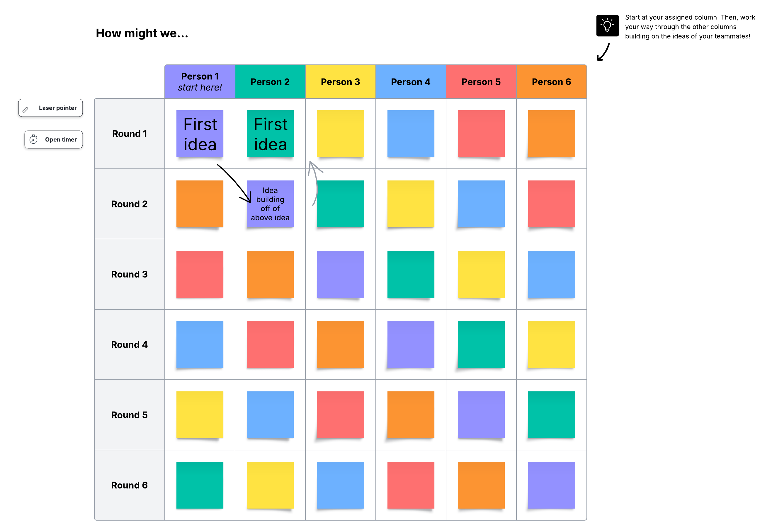Select the yellow sticky in Person 3 Round 1
The image size is (772, 532).
click(340, 133)
